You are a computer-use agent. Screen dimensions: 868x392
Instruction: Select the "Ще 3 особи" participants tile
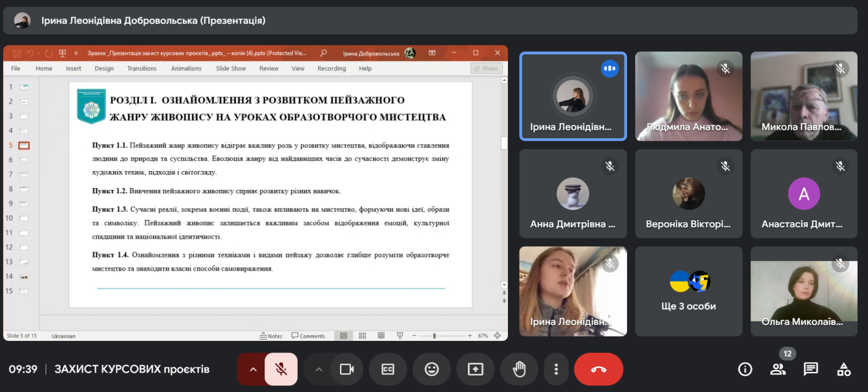[x=689, y=291]
